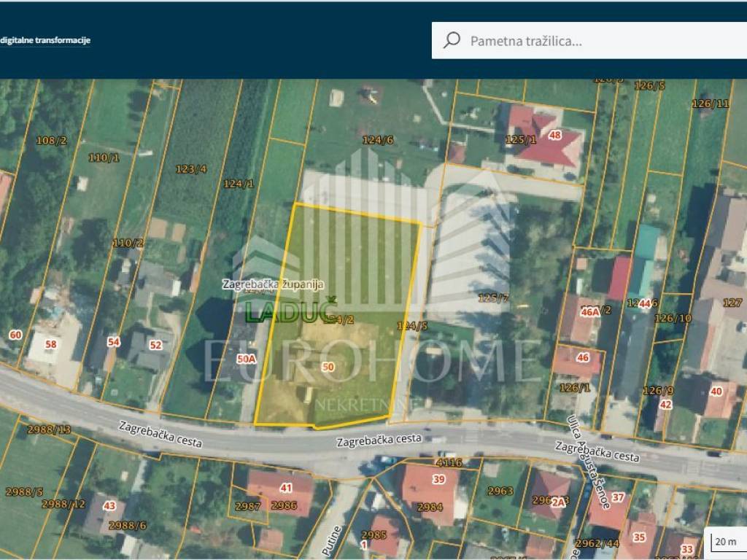Click parcel number 2984
This screenshot has height=560, width=747.
tap(430, 507)
